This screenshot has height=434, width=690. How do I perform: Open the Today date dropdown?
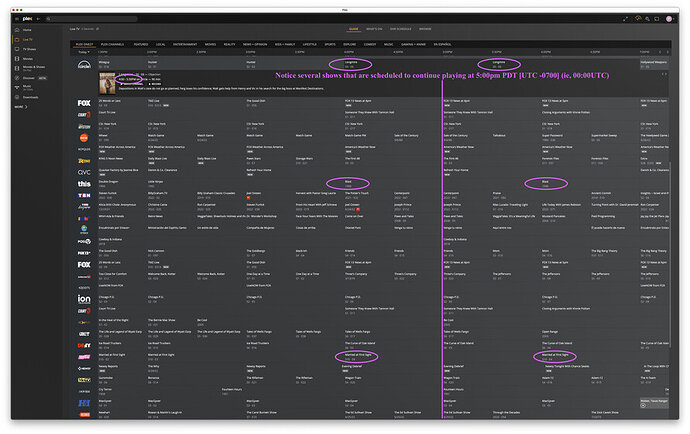point(84,52)
